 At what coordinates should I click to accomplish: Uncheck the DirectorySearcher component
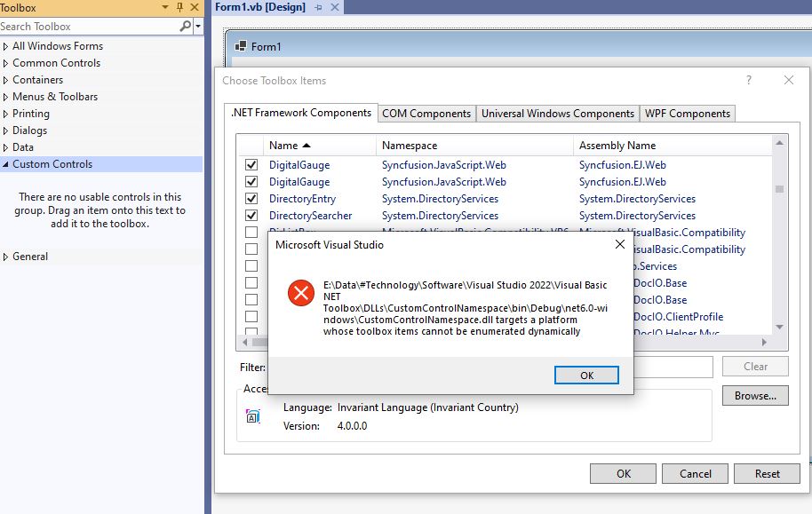click(250, 215)
